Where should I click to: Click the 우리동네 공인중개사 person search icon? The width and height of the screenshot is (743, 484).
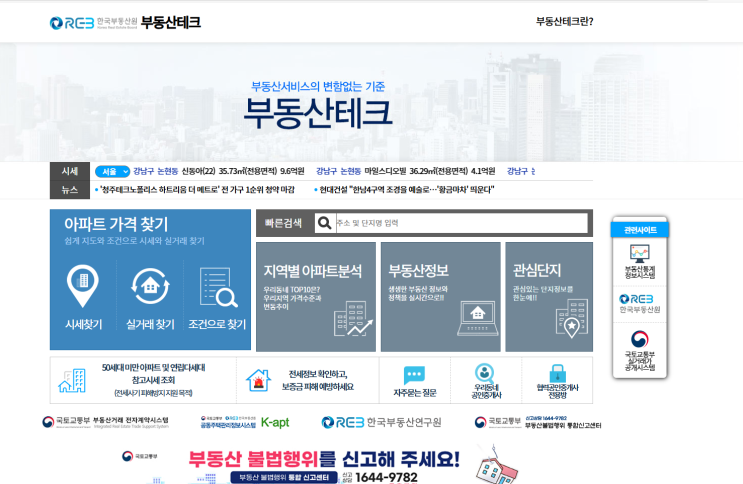click(x=485, y=373)
